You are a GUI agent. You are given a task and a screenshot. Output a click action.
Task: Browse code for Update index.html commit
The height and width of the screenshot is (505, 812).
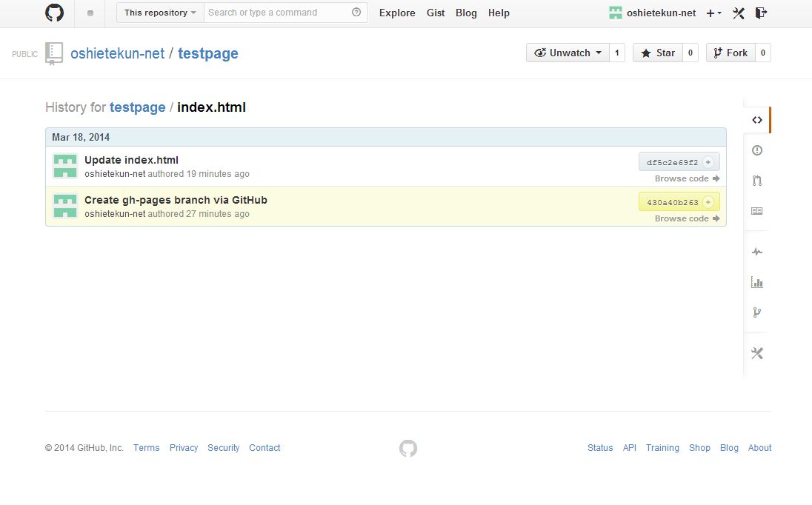(x=688, y=178)
